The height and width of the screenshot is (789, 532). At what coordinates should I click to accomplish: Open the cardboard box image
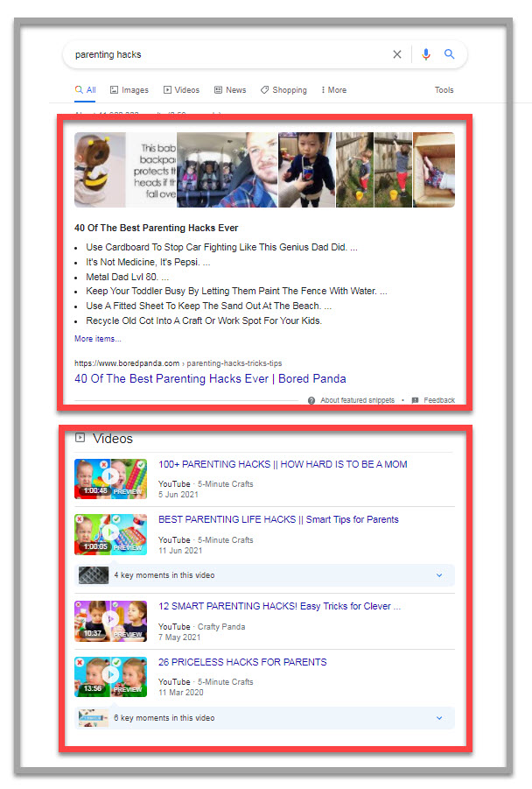tap(434, 170)
